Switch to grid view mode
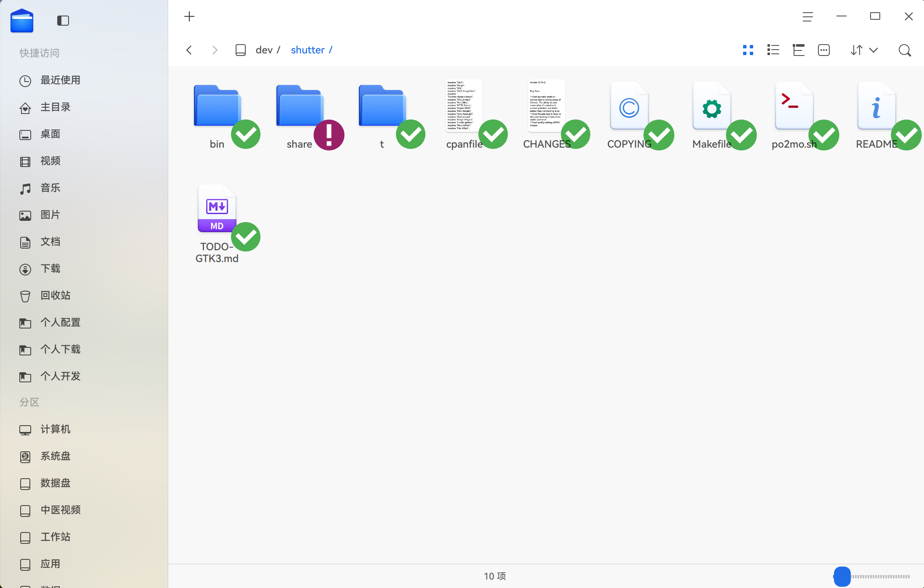 pyautogui.click(x=748, y=50)
